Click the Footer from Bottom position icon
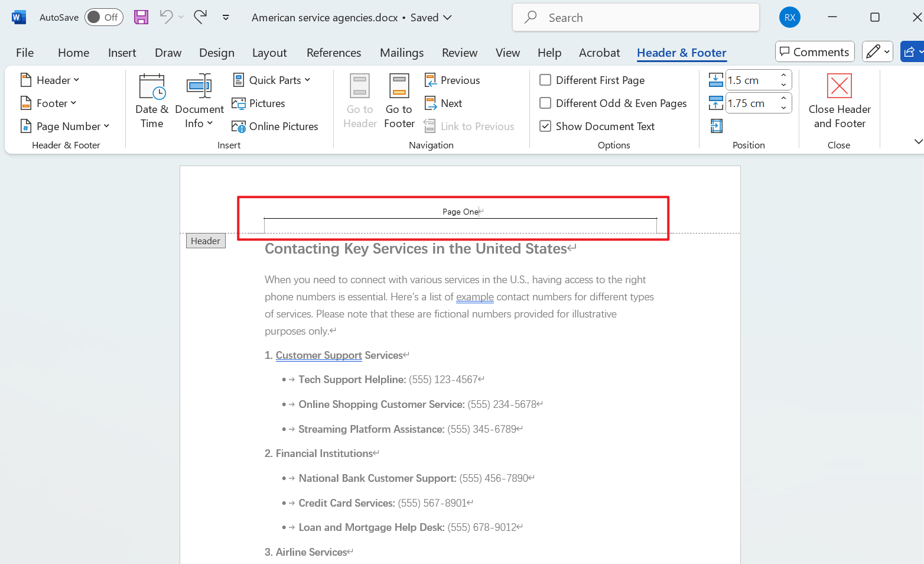 pos(716,103)
